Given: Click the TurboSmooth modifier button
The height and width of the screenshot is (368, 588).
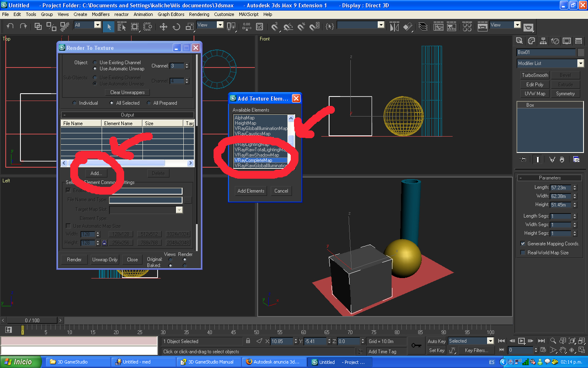Looking at the screenshot, I should (535, 75).
